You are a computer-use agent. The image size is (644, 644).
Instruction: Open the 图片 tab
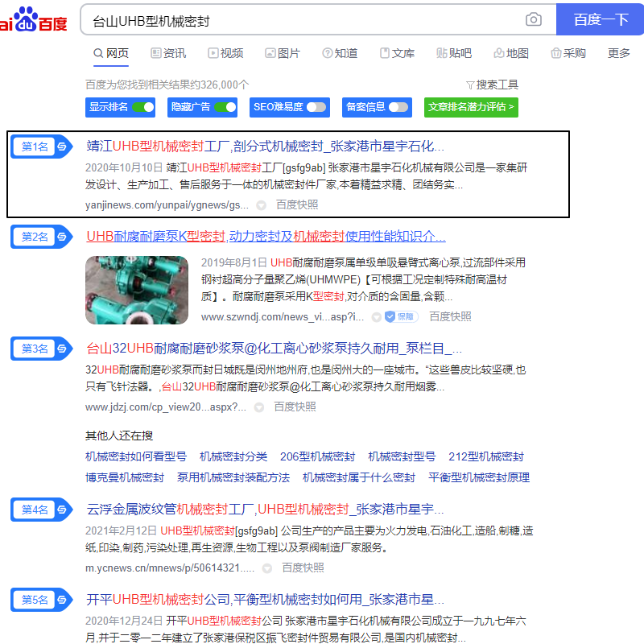point(283,53)
